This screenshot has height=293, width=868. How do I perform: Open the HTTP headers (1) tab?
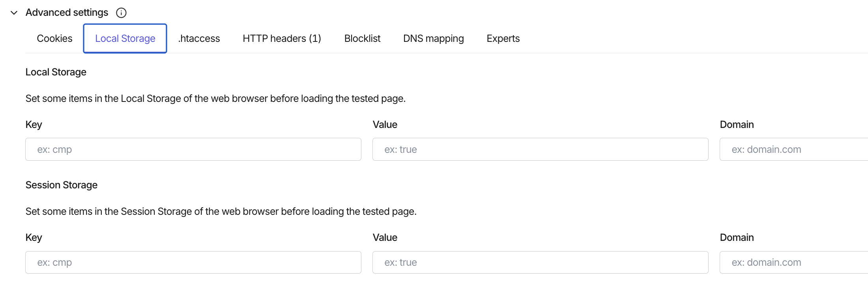click(x=282, y=38)
